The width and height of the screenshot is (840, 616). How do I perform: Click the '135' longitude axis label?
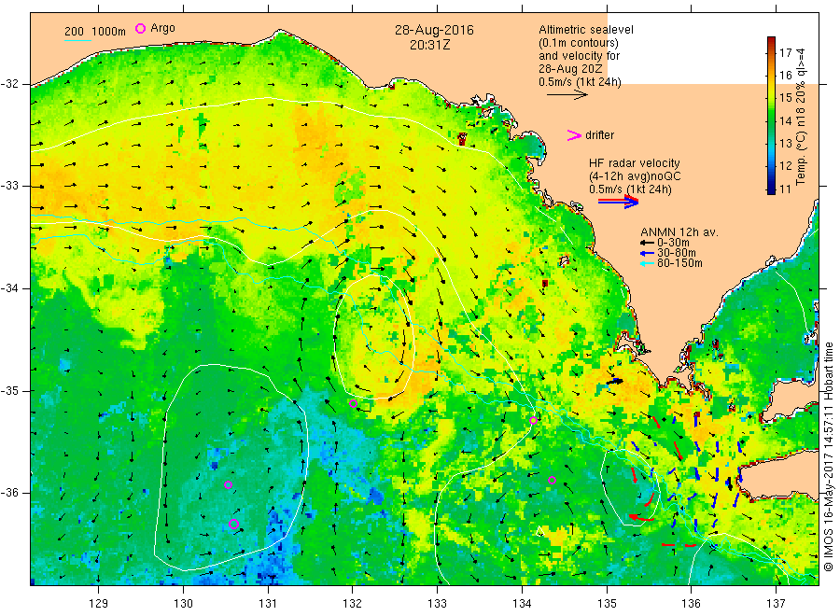click(607, 603)
